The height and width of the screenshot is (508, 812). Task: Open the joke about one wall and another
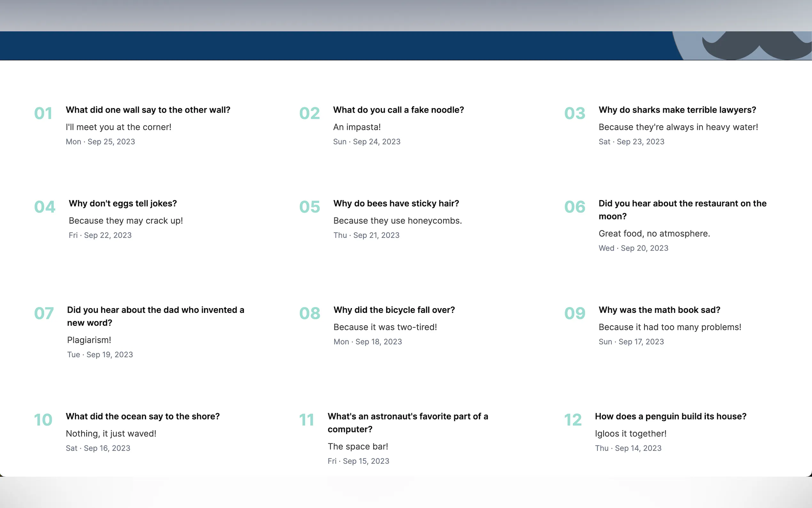[148, 110]
